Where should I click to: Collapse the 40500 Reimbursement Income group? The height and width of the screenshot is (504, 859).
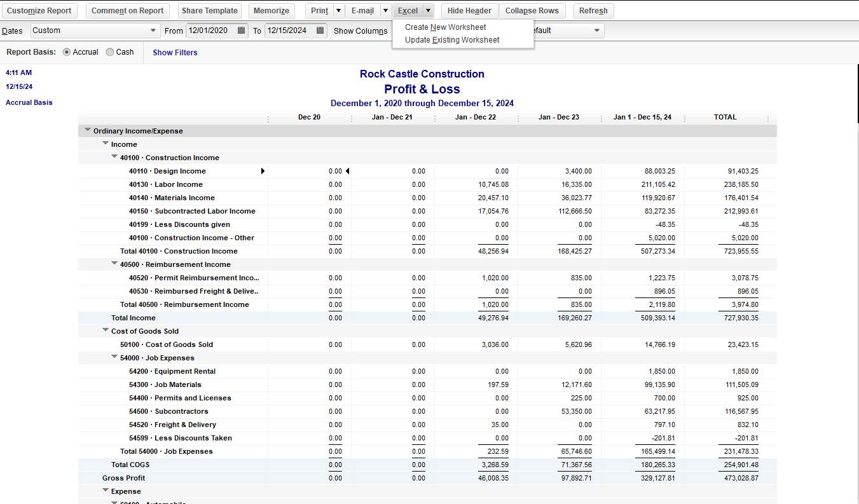[x=114, y=264]
